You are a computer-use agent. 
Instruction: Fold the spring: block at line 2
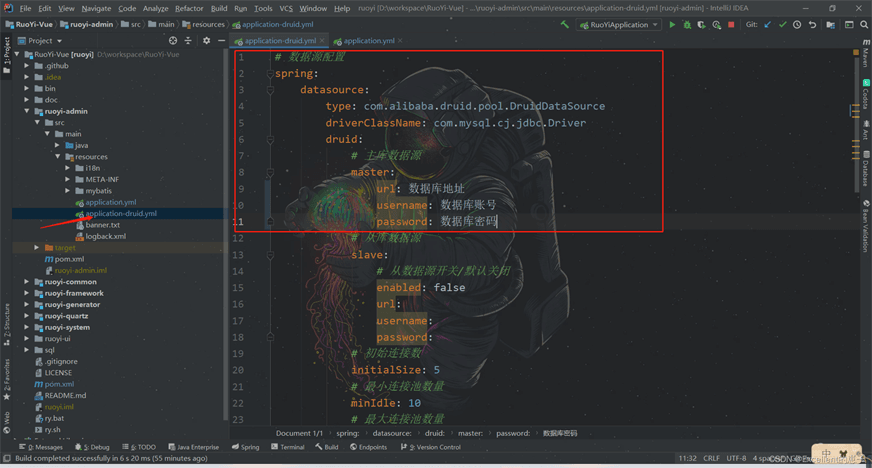(270, 73)
